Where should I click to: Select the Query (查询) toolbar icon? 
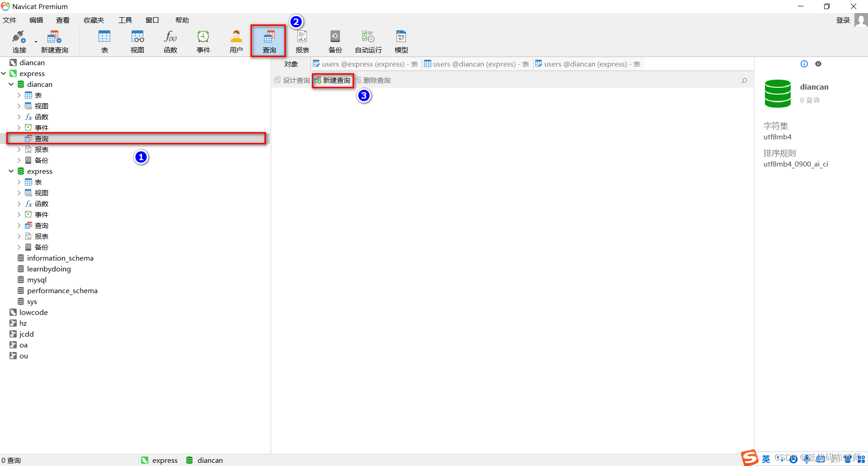269,42
